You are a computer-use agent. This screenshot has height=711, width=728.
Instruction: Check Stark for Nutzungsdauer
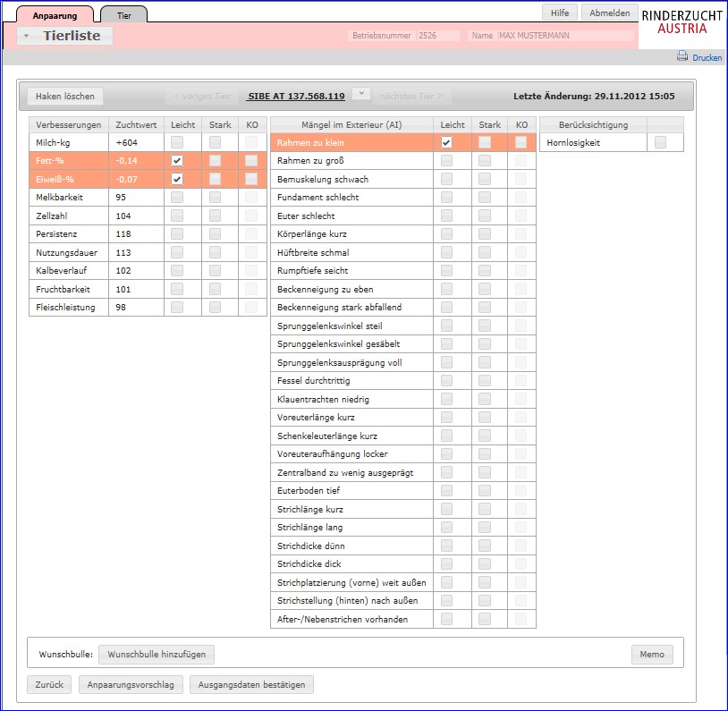215,252
